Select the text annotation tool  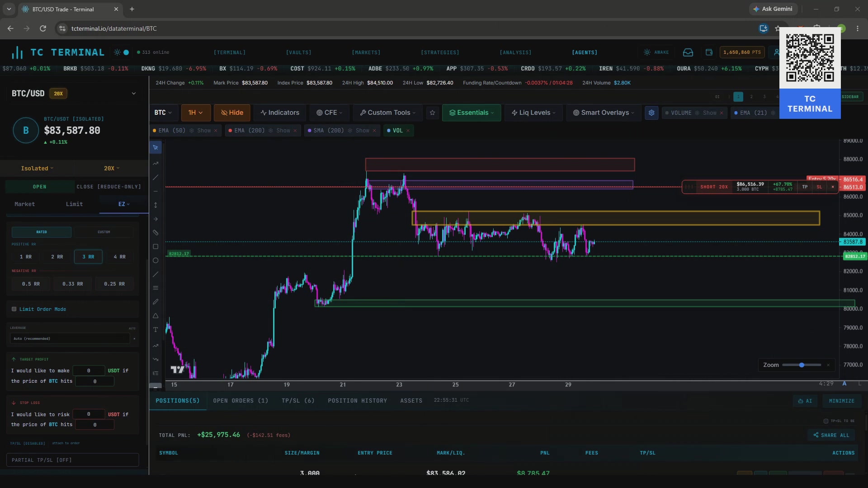click(156, 330)
